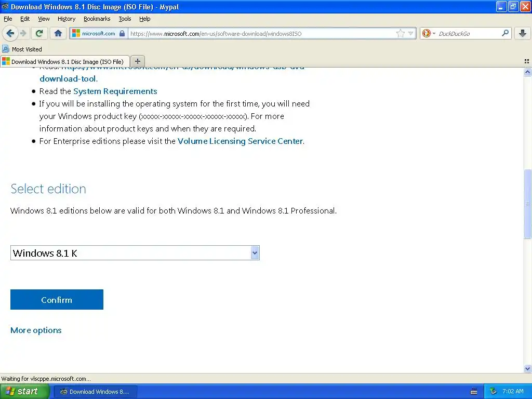Open the File menu
The image size is (532, 399).
(8, 19)
